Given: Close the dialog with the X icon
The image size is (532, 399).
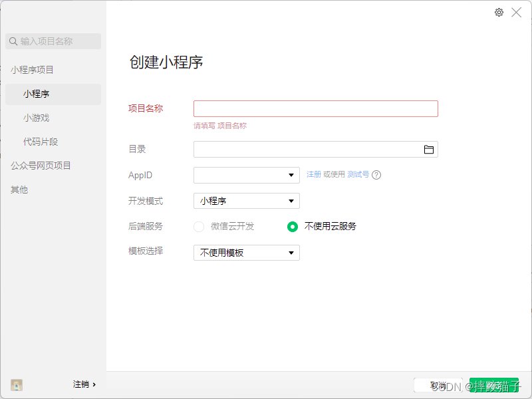Looking at the screenshot, I should [517, 12].
